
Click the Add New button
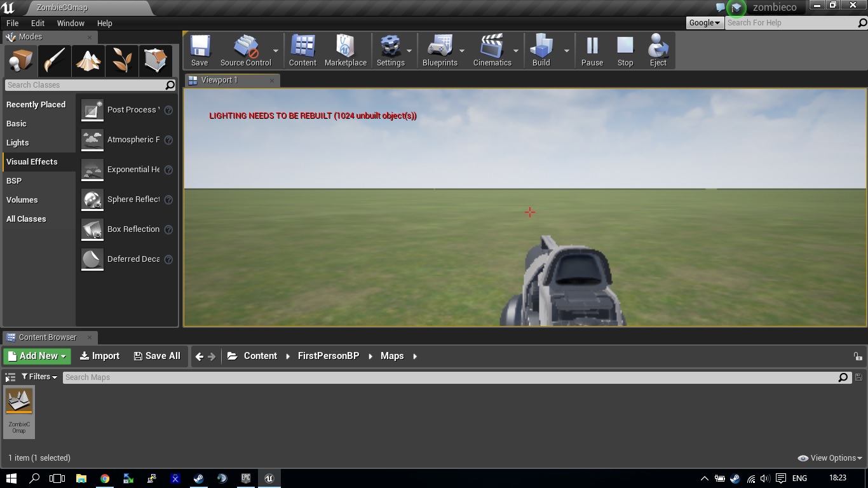37,356
